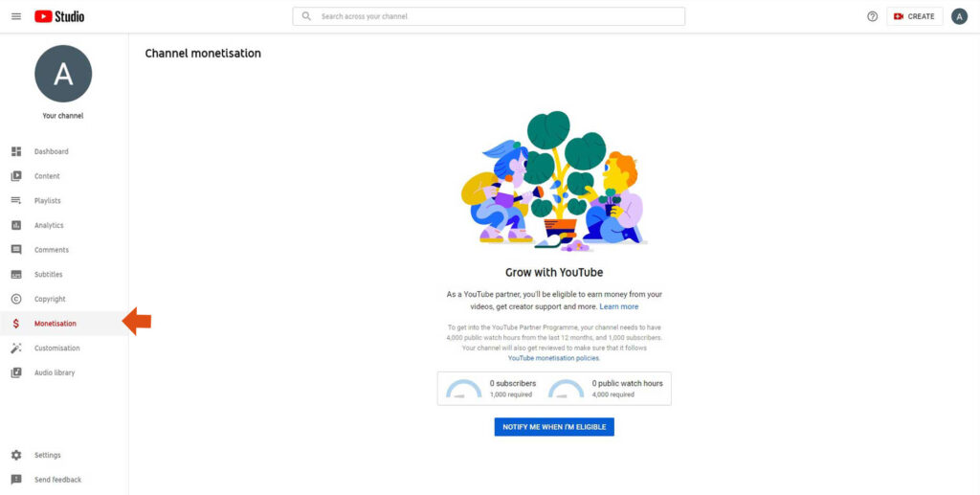The image size is (980, 495).
Task: Click Send feedback label in sidebar
Action: coord(57,480)
